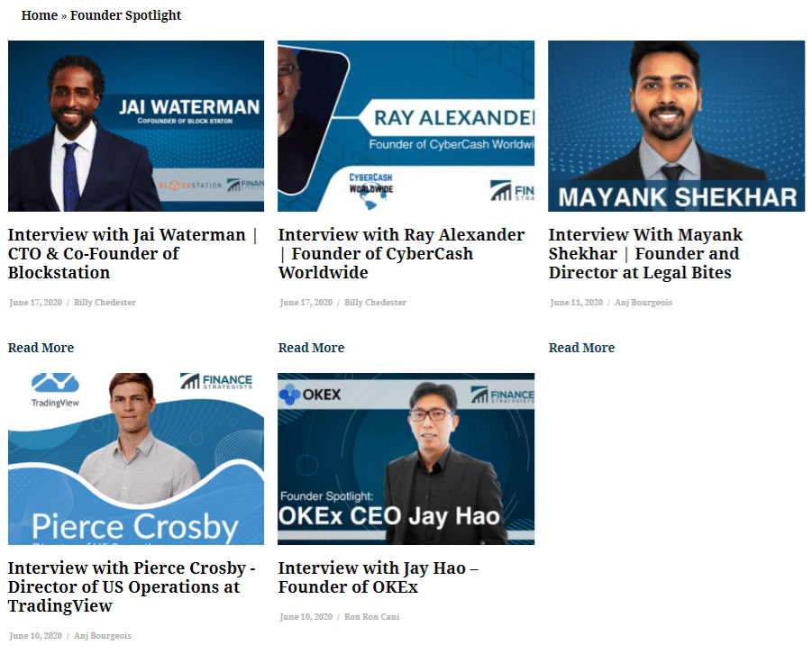Viewport: 812px width, 654px height.
Task: Click Read More under Mayank Shekhar article
Action: pyautogui.click(x=581, y=348)
